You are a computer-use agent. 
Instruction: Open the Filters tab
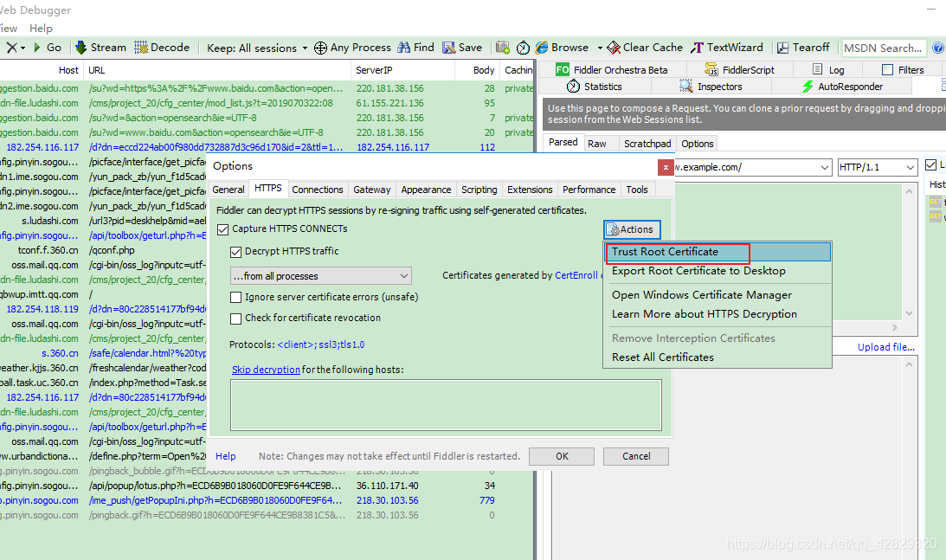pyautogui.click(x=904, y=70)
